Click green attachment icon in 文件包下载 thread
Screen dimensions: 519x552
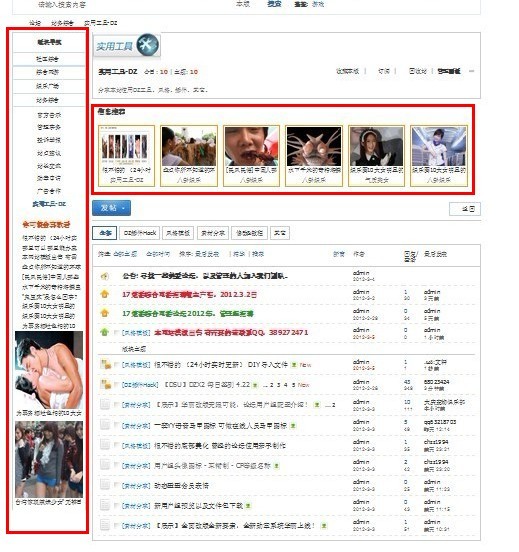[x=248, y=506]
